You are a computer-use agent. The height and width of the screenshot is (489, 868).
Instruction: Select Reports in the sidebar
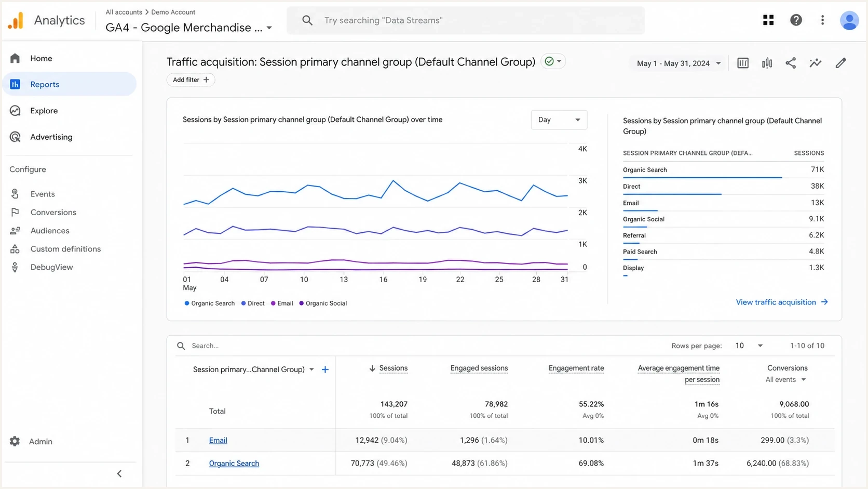70,84
